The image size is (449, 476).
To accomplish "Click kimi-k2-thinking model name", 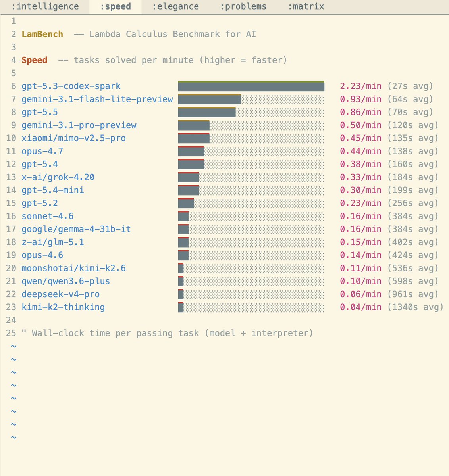I will 63,307.
